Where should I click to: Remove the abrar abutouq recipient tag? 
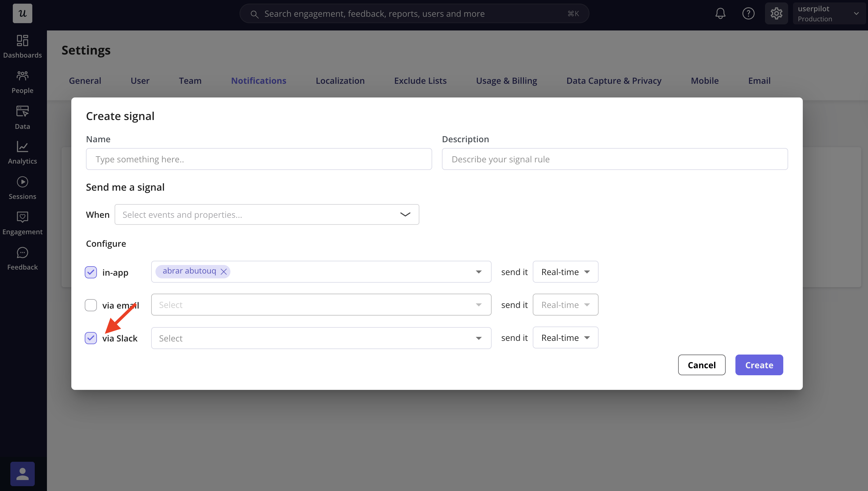coord(224,272)
